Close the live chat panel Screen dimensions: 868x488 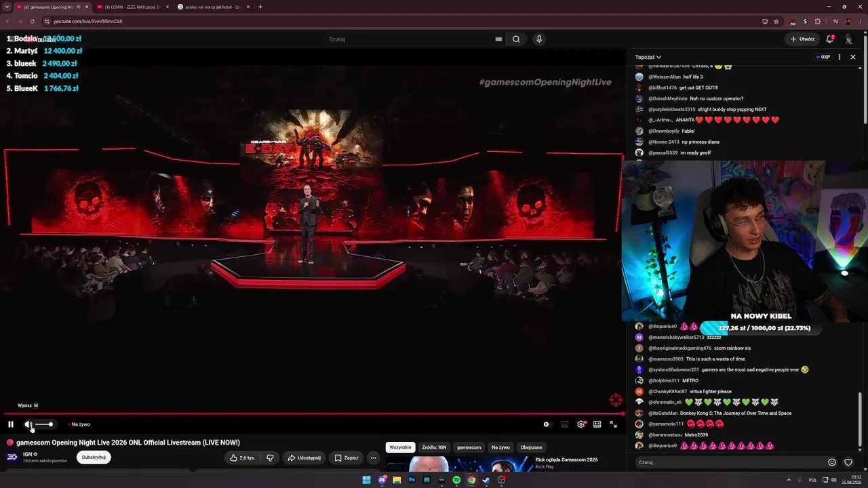853,57
